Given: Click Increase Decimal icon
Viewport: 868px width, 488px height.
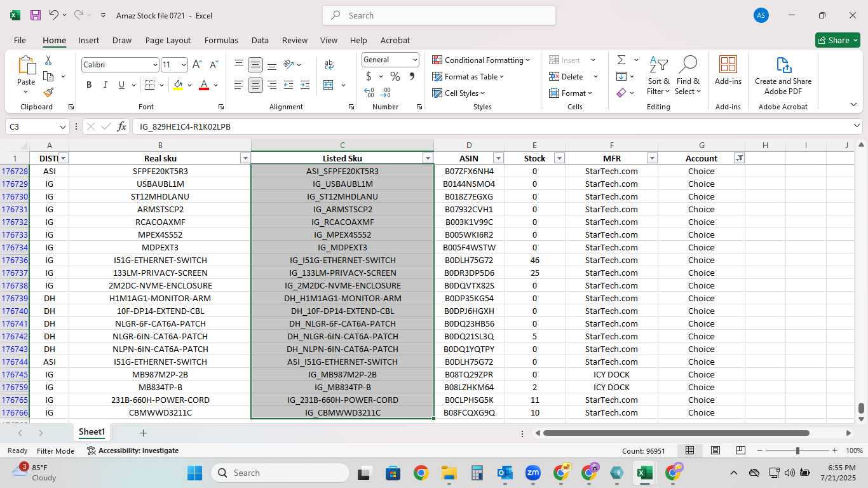Looking at the screenshot, I should click(369, 93).
